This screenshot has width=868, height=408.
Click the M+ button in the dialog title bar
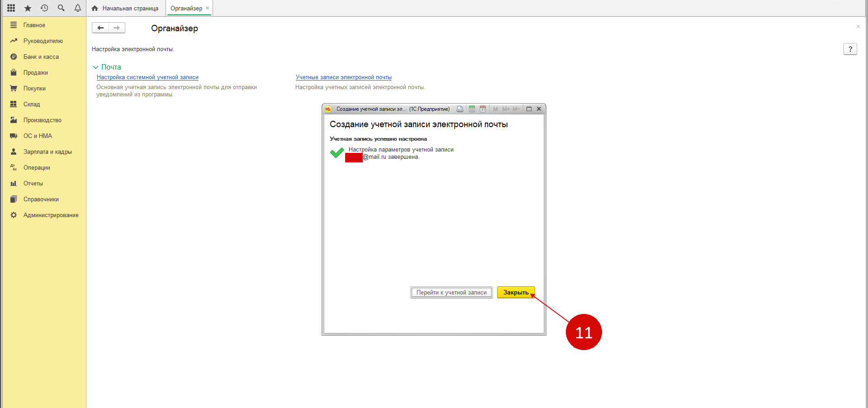pyautogui.click(x=506, y=109)
